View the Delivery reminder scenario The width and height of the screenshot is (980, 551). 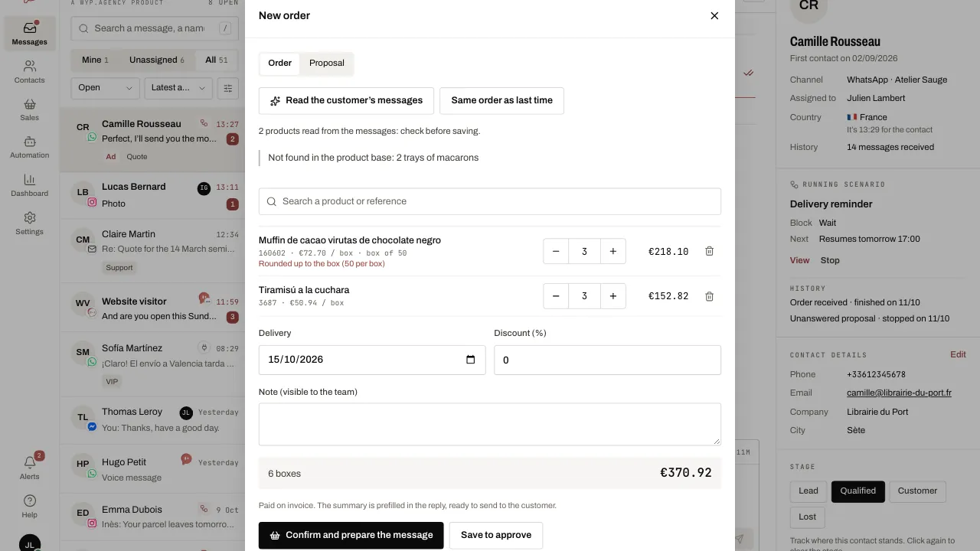[x=799, y=260]
